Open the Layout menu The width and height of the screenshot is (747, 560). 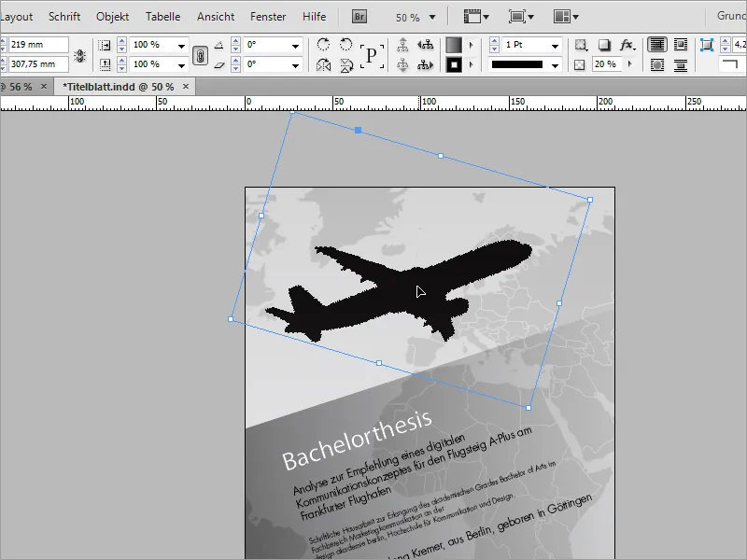click(16, 17)
